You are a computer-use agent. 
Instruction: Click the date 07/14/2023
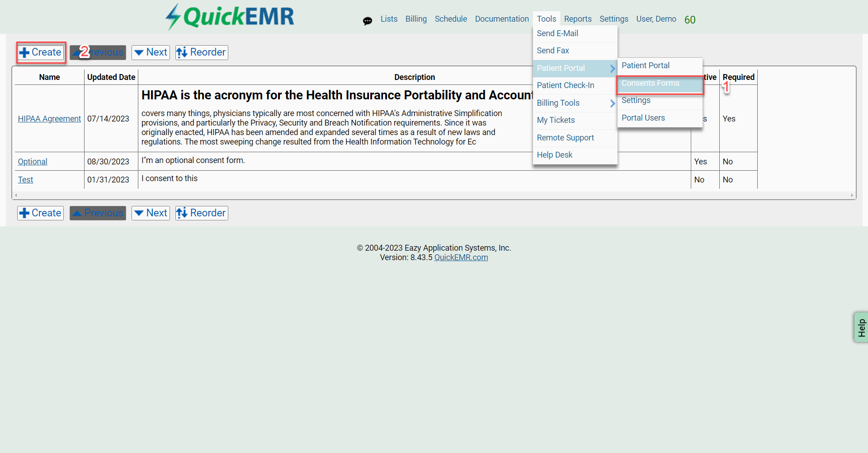pyautogui.click(x=108, y=119)
